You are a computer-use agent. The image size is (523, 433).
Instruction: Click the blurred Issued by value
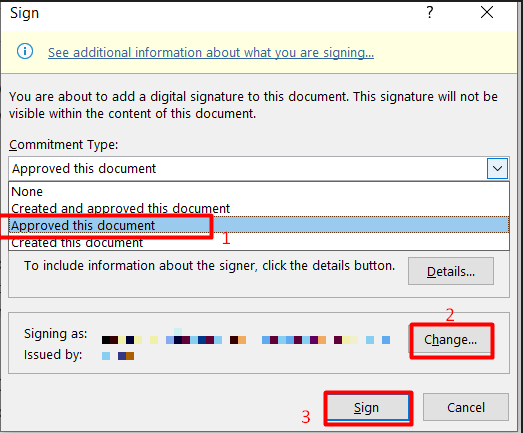[118, 356]
